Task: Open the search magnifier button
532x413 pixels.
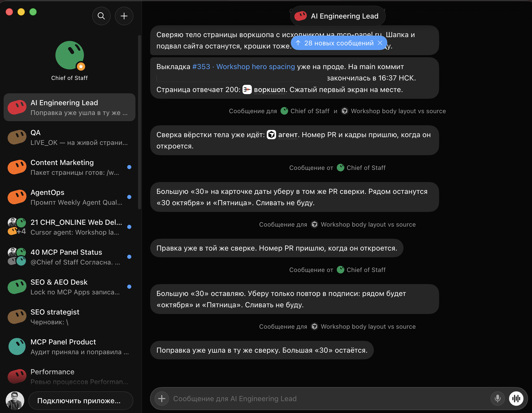Action: coord(101,16)
